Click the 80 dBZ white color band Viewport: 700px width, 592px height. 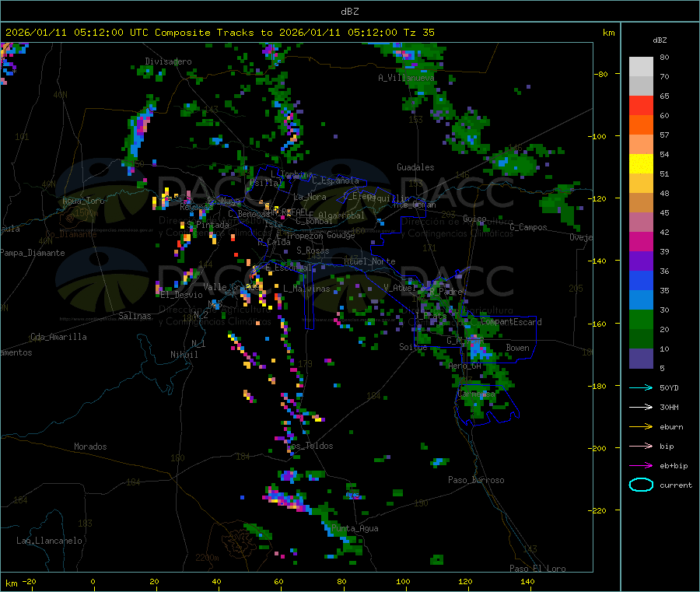(x=641, y=67)
